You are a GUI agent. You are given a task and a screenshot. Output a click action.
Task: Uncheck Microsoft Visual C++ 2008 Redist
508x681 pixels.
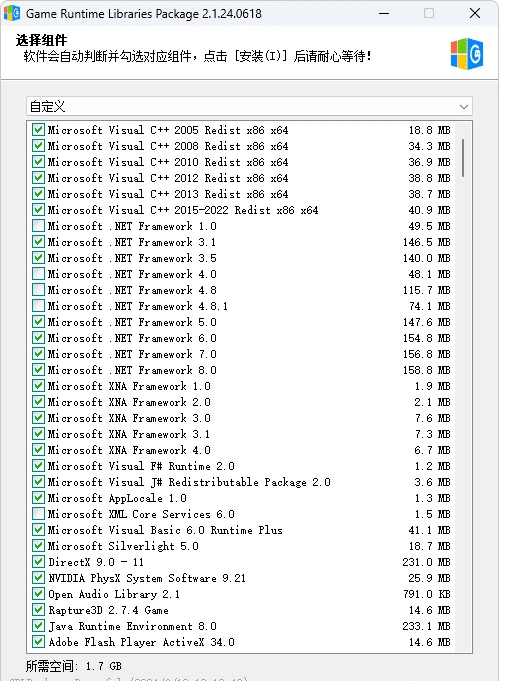click(x=38, y=145)
